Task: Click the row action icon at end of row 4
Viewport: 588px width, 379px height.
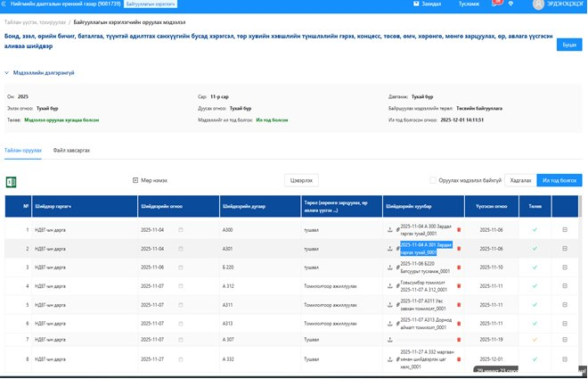Action: [564, 286]
